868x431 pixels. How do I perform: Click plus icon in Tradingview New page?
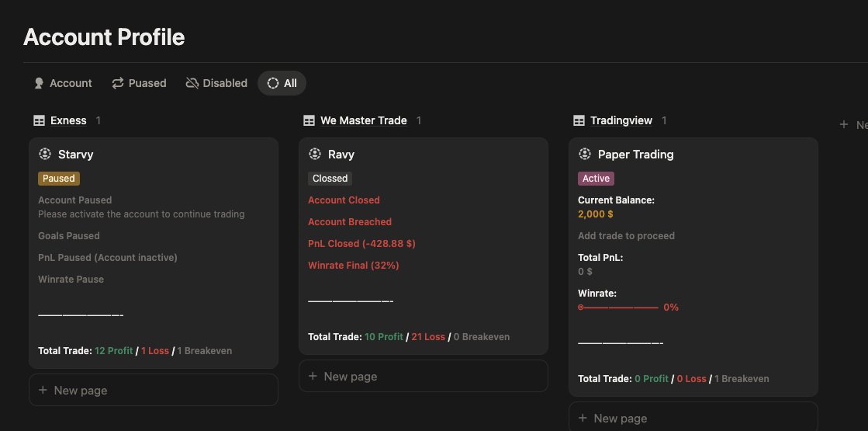[583, 419]
